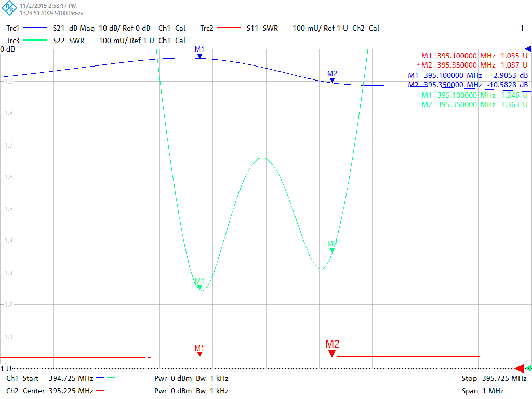Click the green Trc3 line color sample
This screenshot has height=399, width=532.
(x=35, y=41)
